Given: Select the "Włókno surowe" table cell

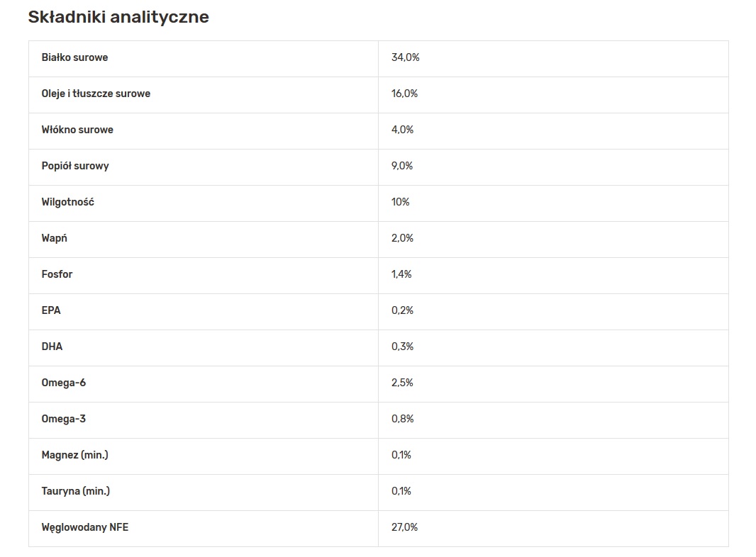Looking at the screenshot, I should pyautogui.click(x=77, y=130).
